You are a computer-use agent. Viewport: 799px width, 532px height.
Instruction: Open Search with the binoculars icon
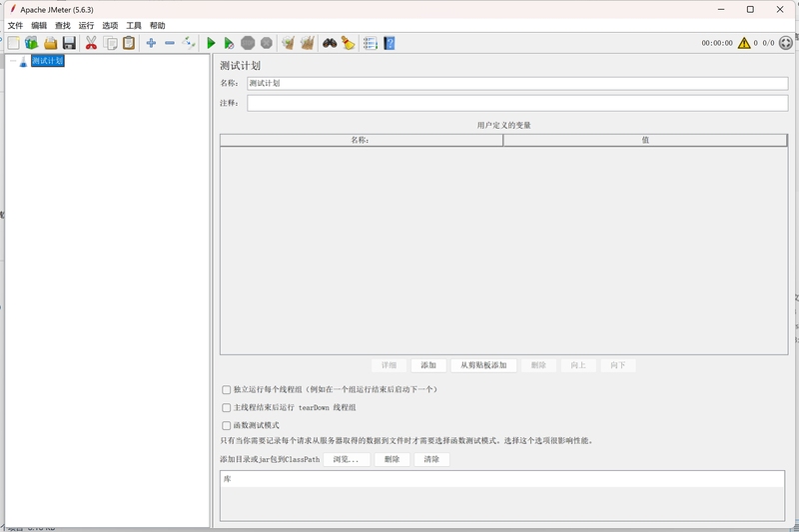click(x=330, y=43)
